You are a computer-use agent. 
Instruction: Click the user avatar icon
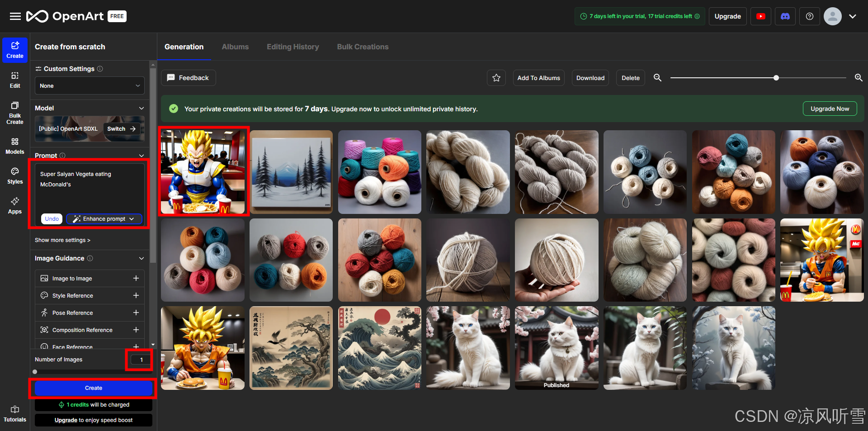pos(832,16)
